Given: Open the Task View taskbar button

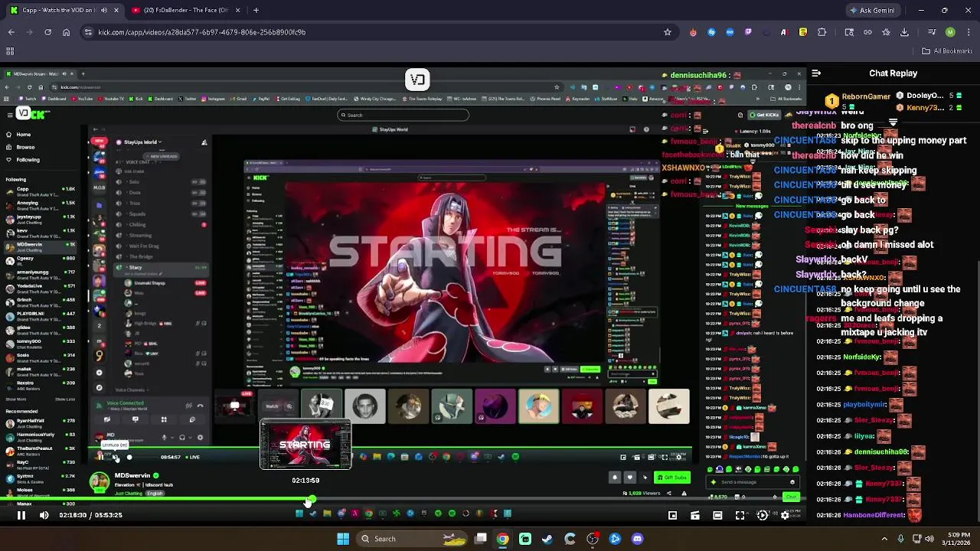Looking at the screenshot, I should coord(480,539).
